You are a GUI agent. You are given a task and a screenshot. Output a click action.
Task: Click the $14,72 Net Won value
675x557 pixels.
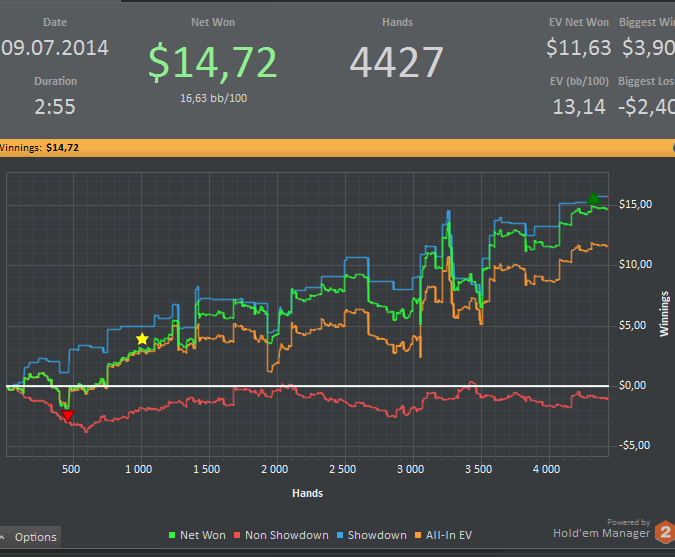pyautogui.click(x=212, y=62)
